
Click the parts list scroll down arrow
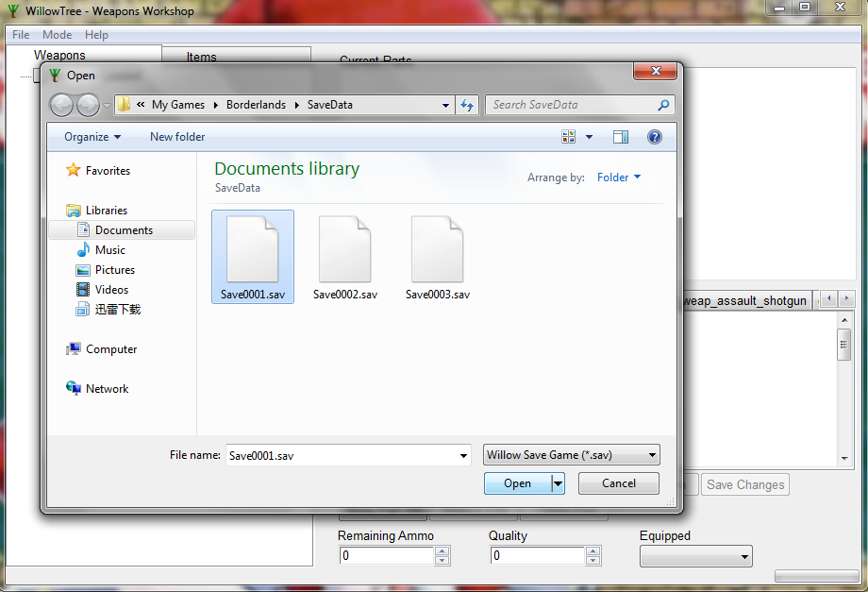(844, 459)
